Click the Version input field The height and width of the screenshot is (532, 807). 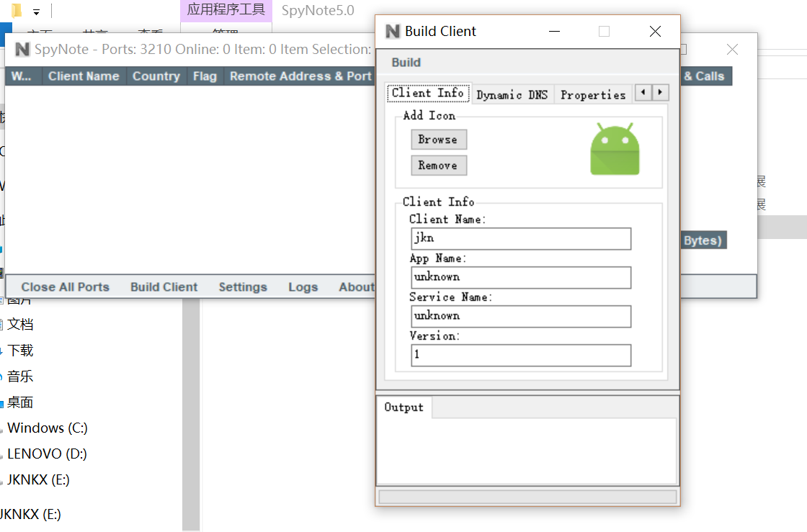521,355
